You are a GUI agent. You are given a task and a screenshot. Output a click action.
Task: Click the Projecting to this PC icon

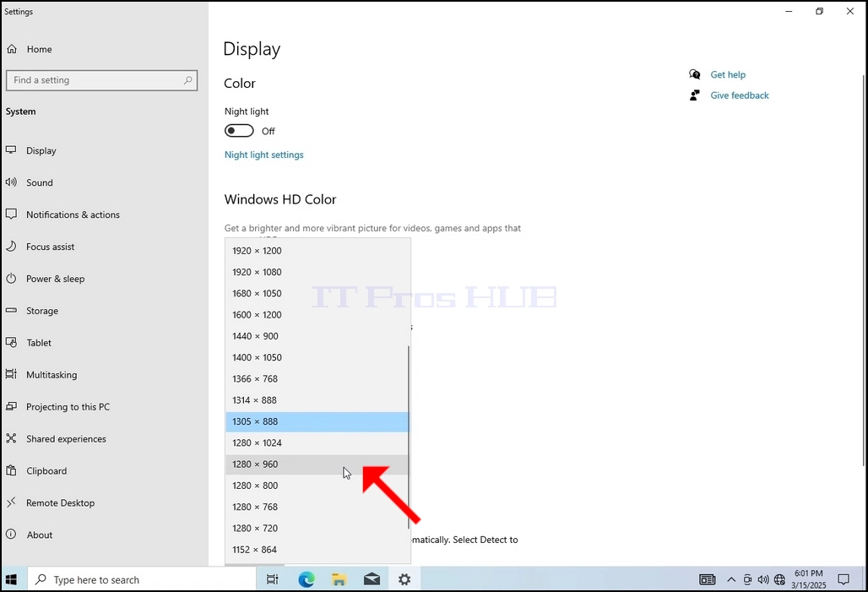[x=11, y=406]
